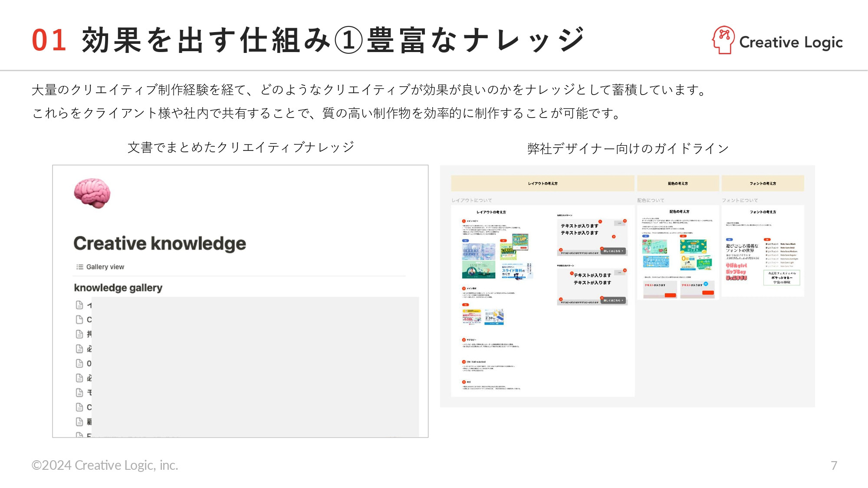Click the first document icon in knowledge gallery
Viewport: 868px width, 488px height.
pos(79,305)
